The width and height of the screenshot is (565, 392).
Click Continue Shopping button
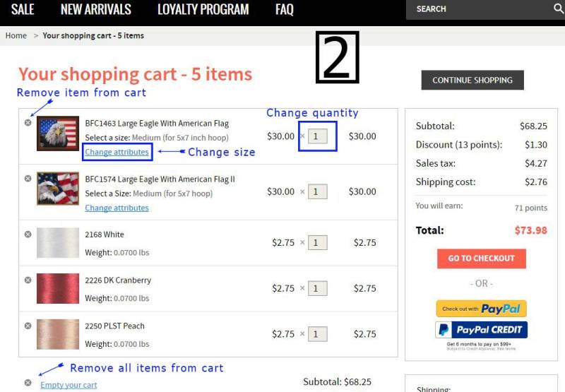(x=472, y=80)
